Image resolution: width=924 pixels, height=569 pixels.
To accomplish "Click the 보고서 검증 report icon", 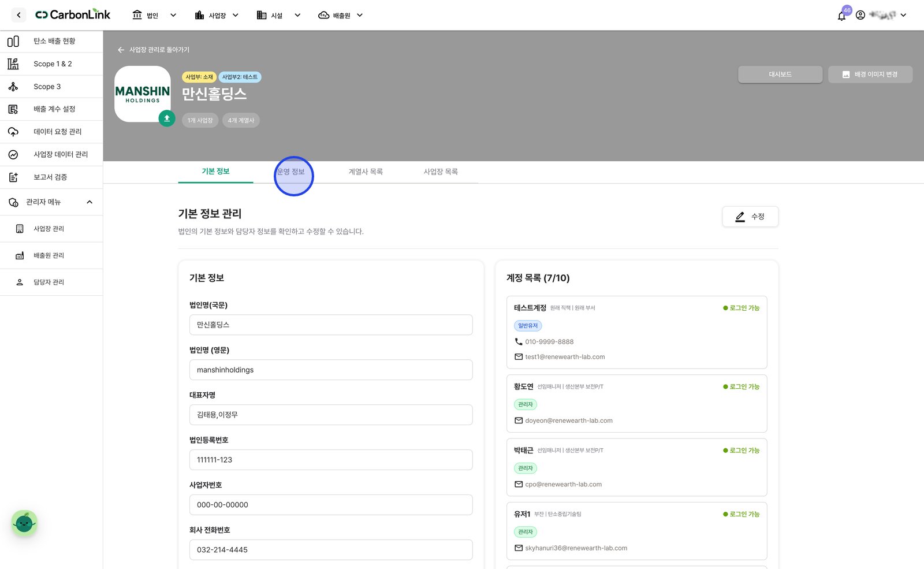I will coord(13,177).
